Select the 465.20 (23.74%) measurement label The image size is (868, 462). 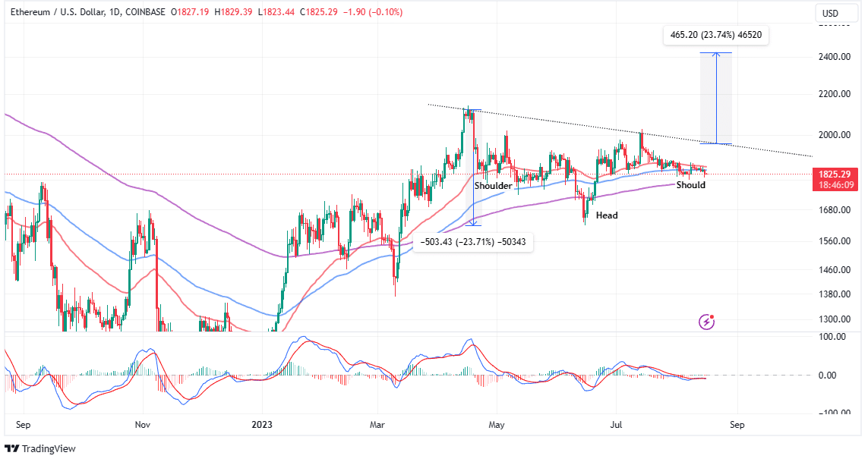715,34
